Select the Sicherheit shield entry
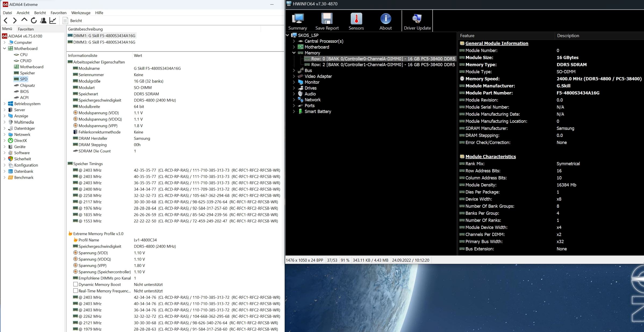Screen dimensions: 644x332 [x=23, y=159]
